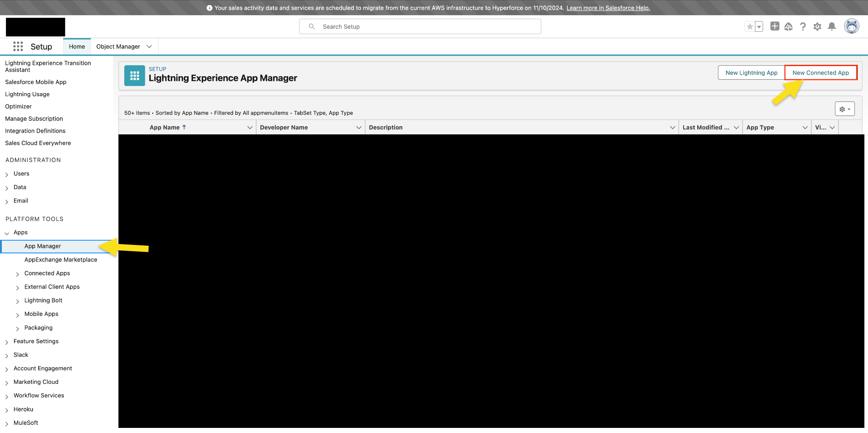
Task: Focus the Search Setup field
Action: point(420,27)
